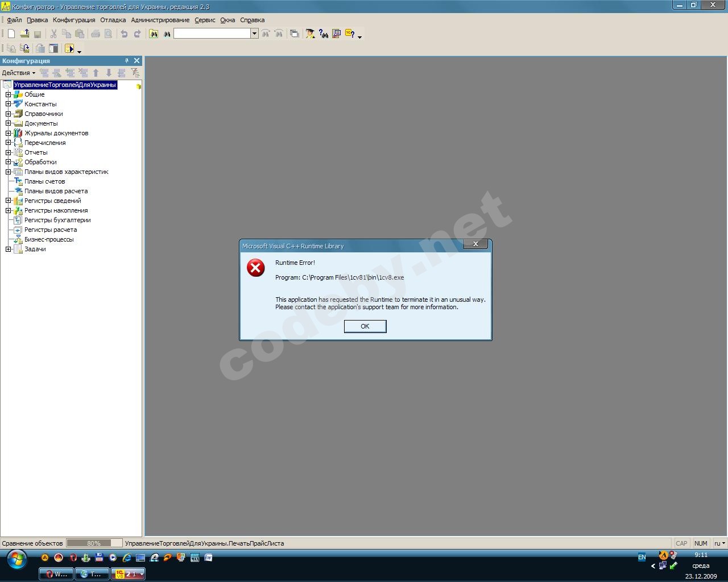The image size is (728, 582).
Task: Click the Opera taskbar button labeled W...
Action: 56,574
